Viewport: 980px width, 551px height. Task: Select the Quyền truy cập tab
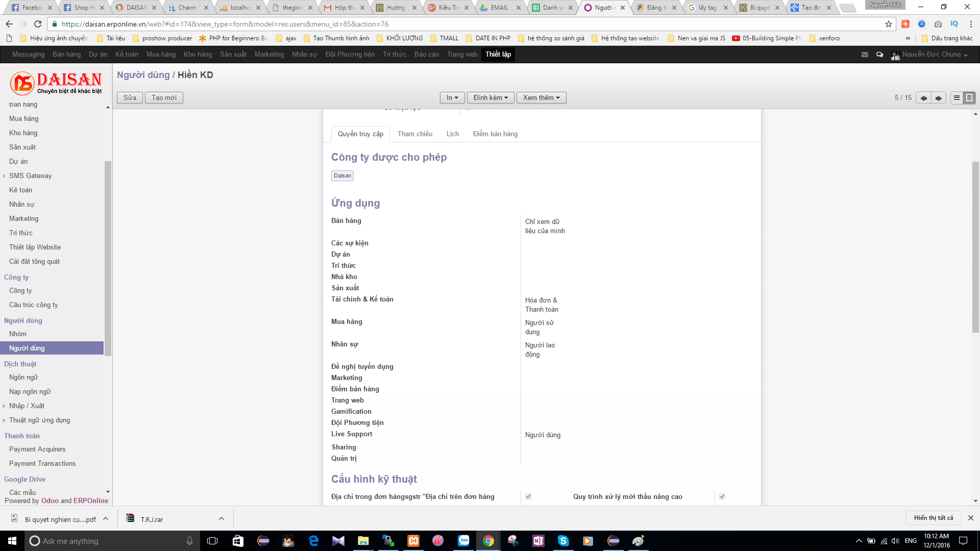pyautogui.click(x=360, y=133)
